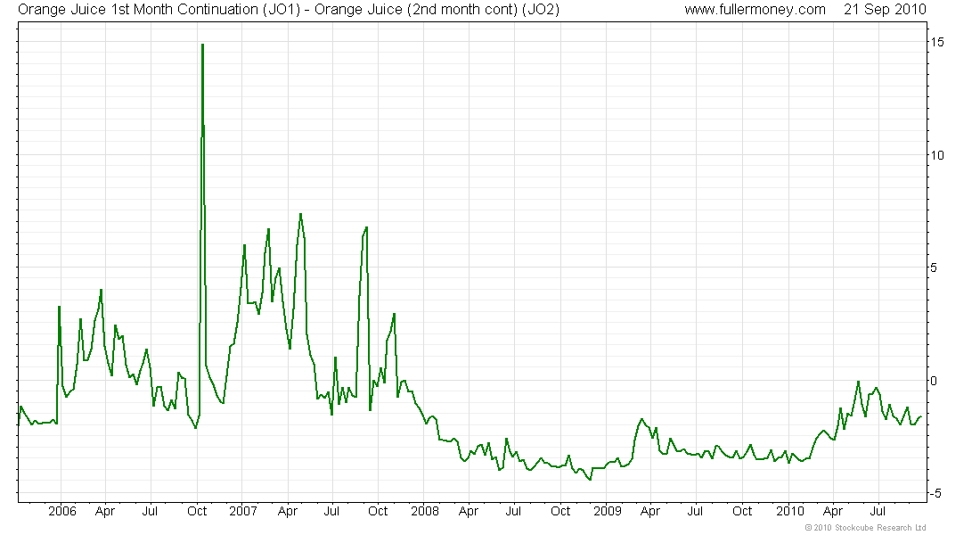Click the x-axis label 2006
Screen dimensions: 980x535
click(61, 511)
